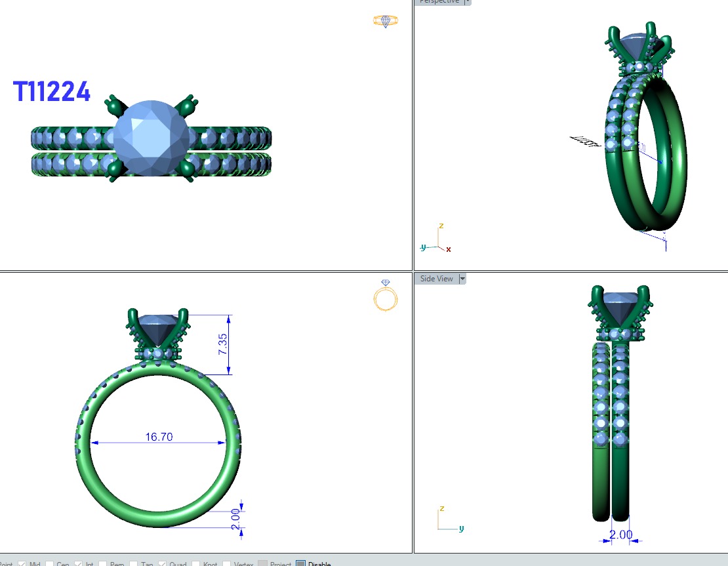The image size is (728, 566).
Task: Click the front-view ring outline icon
Action: pyautogui.click(x=385, y=296)
